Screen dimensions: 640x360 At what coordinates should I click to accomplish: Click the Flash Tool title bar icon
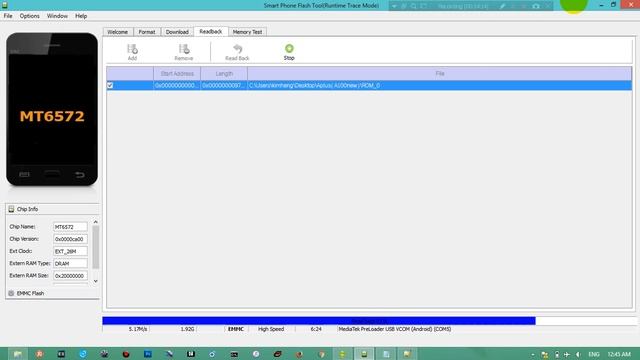click(4, 5)
